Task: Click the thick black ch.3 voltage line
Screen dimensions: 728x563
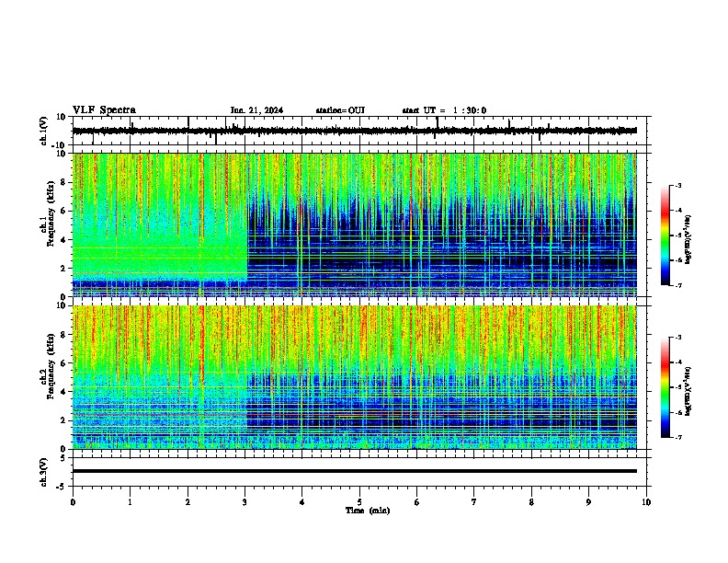Action: (354, 471)
